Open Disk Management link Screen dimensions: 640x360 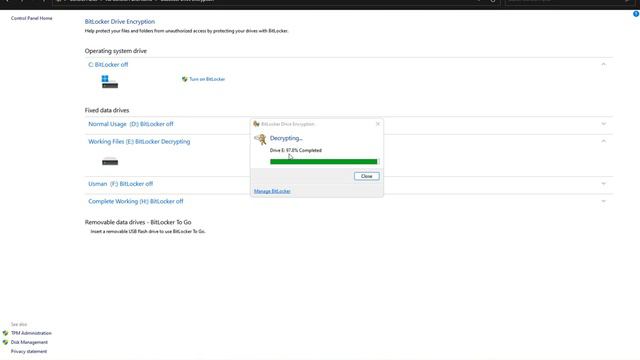click(29, 342)
